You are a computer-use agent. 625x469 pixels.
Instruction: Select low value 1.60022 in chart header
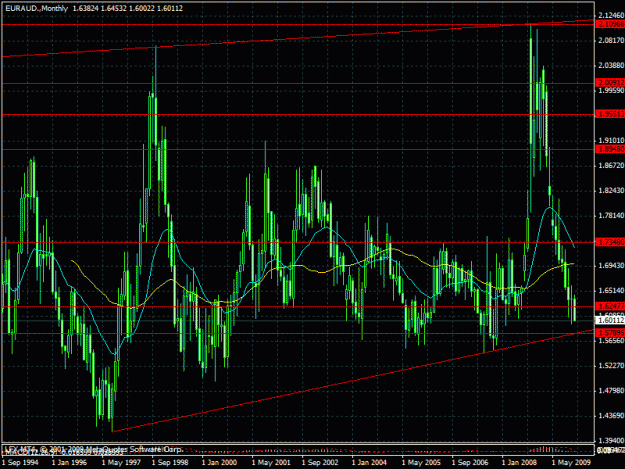coord(142,8)
